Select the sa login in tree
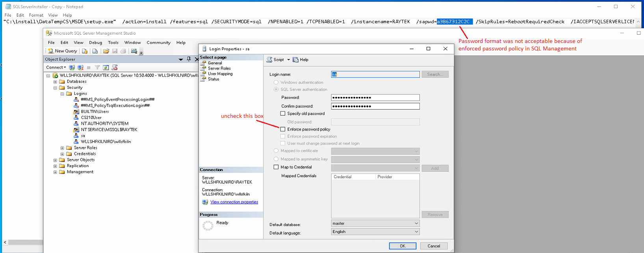644x253 pixels. click(83, 136)
